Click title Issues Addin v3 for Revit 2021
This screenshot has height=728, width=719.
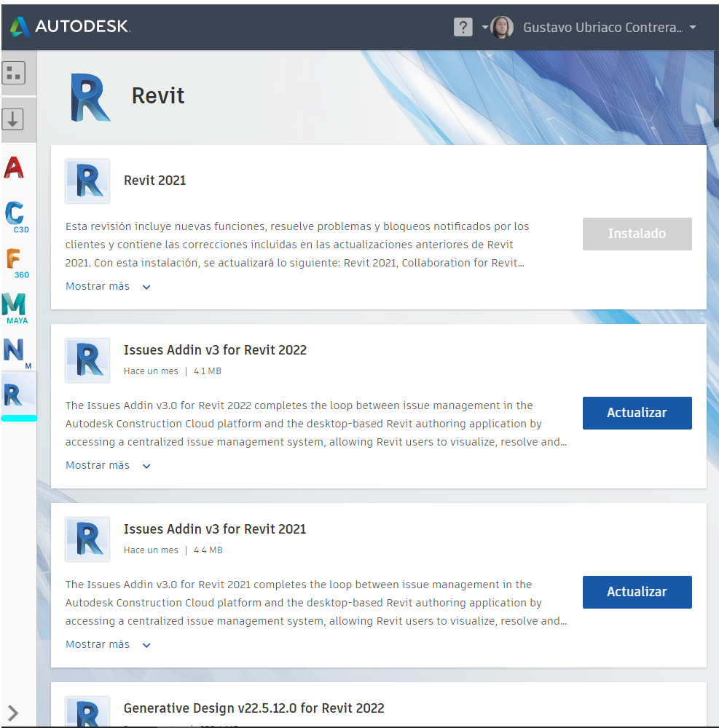(215, 529)
